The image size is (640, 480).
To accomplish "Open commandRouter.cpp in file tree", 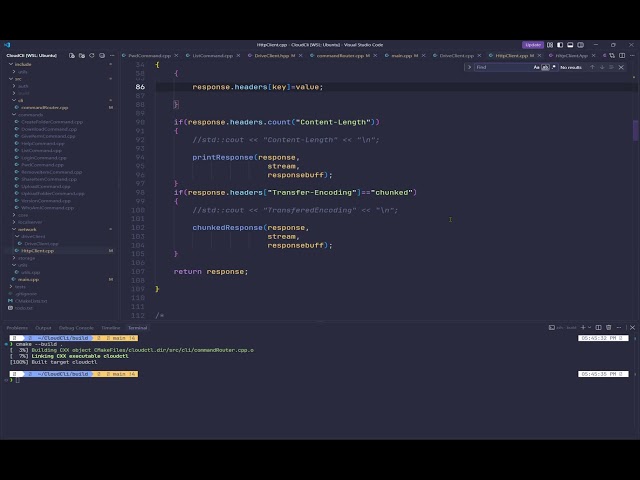I will [x=44, y=107].
